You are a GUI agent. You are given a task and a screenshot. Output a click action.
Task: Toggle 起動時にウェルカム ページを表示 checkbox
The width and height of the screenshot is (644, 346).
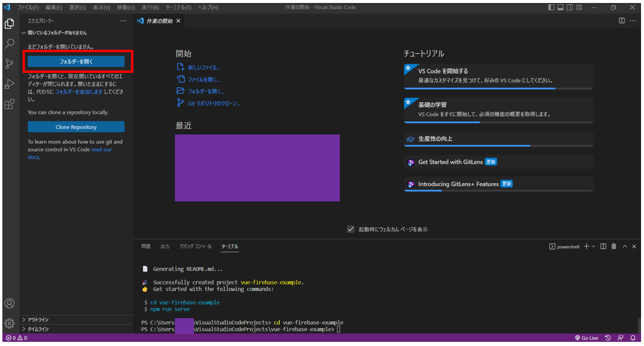tap(350, 229)
